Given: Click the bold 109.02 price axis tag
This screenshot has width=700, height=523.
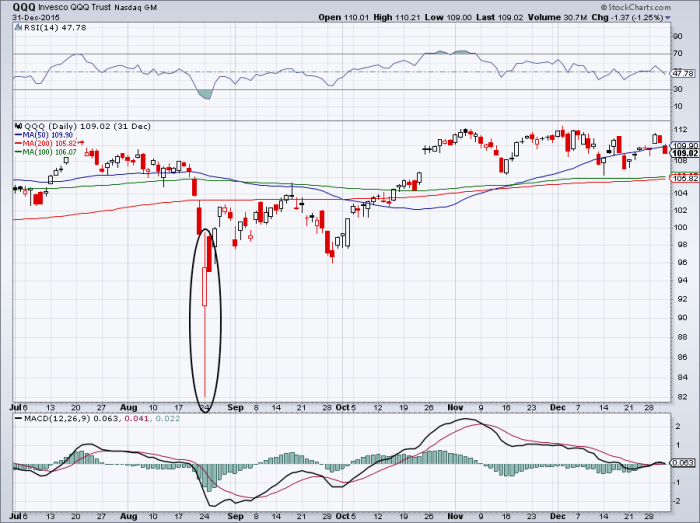Looking at the screenshot, I should tap(685, 154).
